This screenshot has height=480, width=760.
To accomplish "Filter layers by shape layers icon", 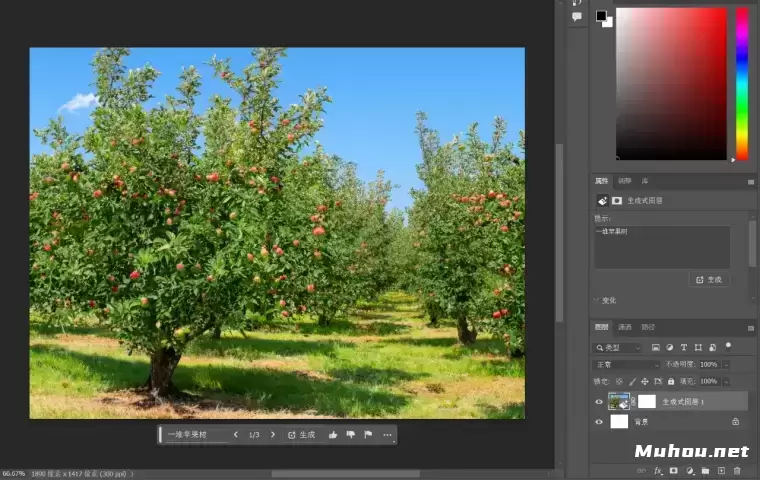I will pyautogui.click(x=698, y=348).
